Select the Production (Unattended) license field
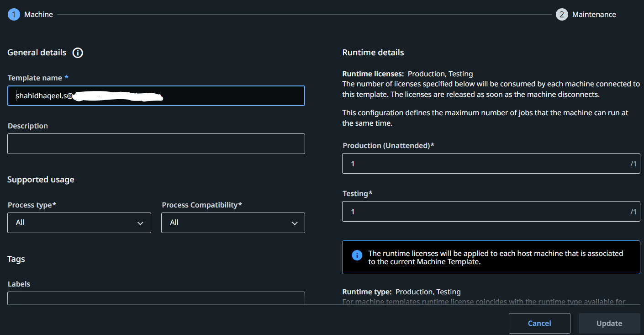644x335 pixels. [484, 164]
